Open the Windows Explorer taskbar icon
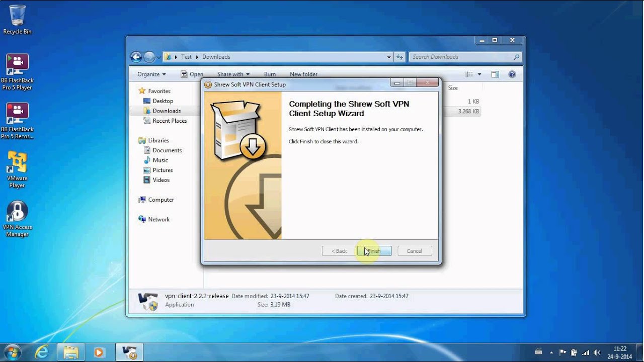 [71, 352]
